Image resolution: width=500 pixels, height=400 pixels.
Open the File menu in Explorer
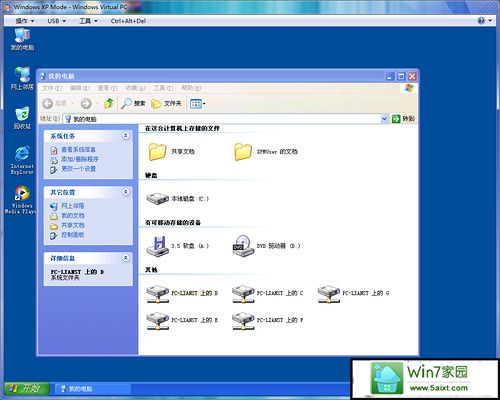pyautogui.click(x=52, y=88)
